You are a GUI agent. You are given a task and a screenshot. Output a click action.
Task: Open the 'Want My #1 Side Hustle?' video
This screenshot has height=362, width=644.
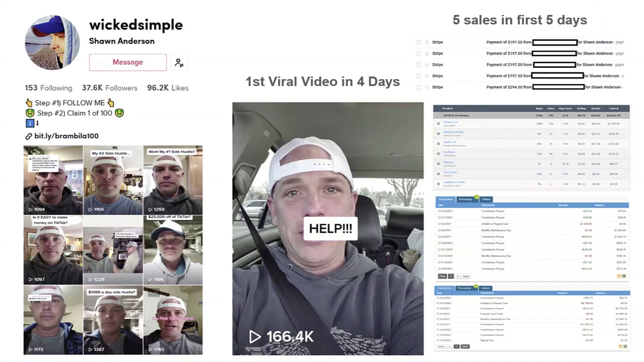(173, 180)
